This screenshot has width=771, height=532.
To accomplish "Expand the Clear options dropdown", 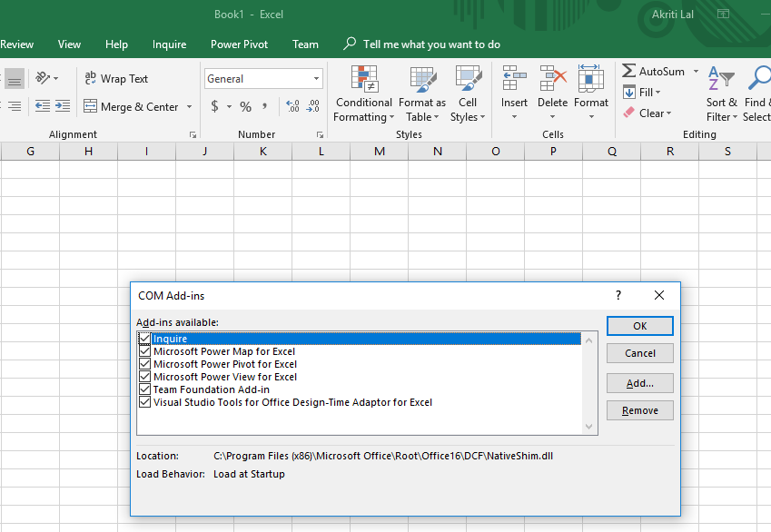I will [x=669, y=113].
